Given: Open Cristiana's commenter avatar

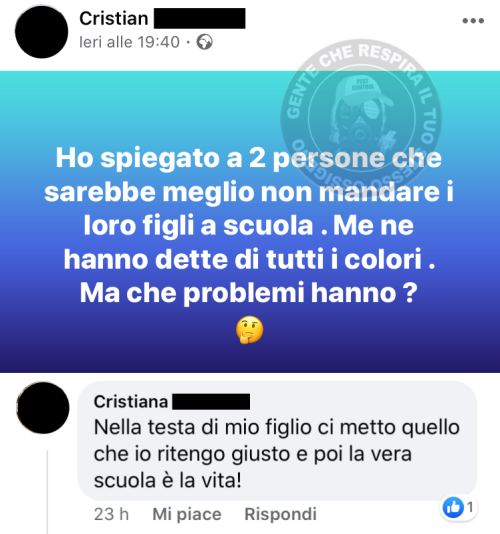Looking at the screenshot, I should point(43,408).
